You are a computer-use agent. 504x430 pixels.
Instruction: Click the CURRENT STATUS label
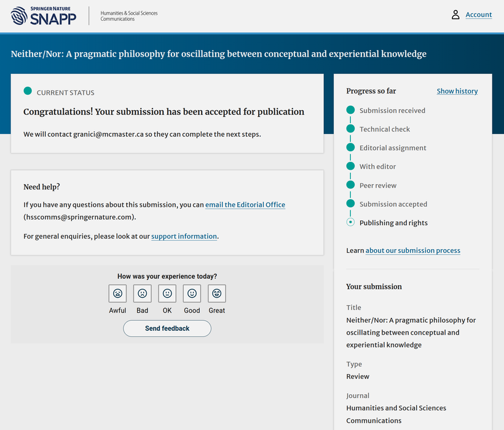66,93
